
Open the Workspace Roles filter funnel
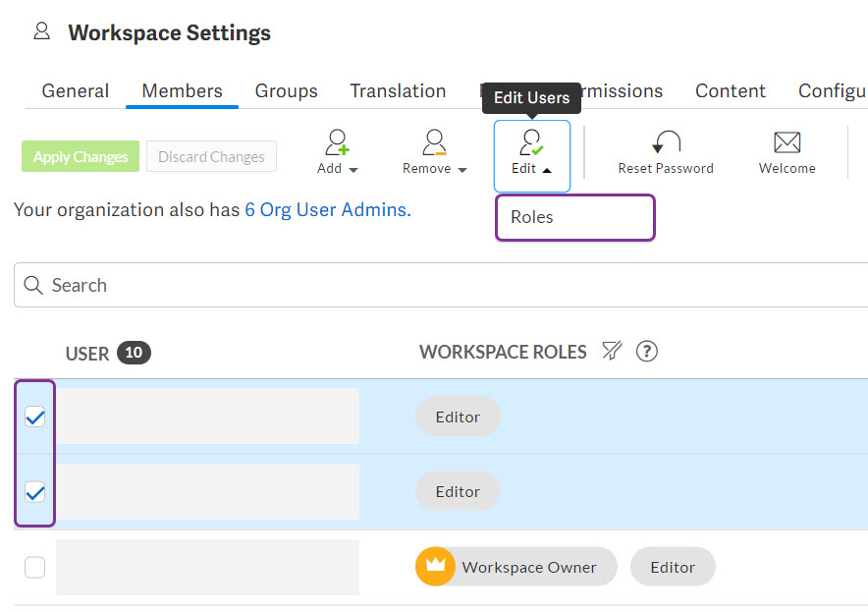click(x=611, y=351)
